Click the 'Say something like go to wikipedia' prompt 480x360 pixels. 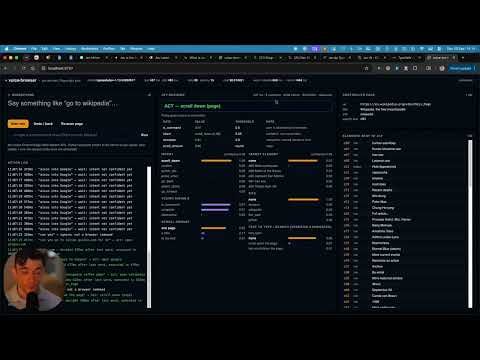pos(63,103)
